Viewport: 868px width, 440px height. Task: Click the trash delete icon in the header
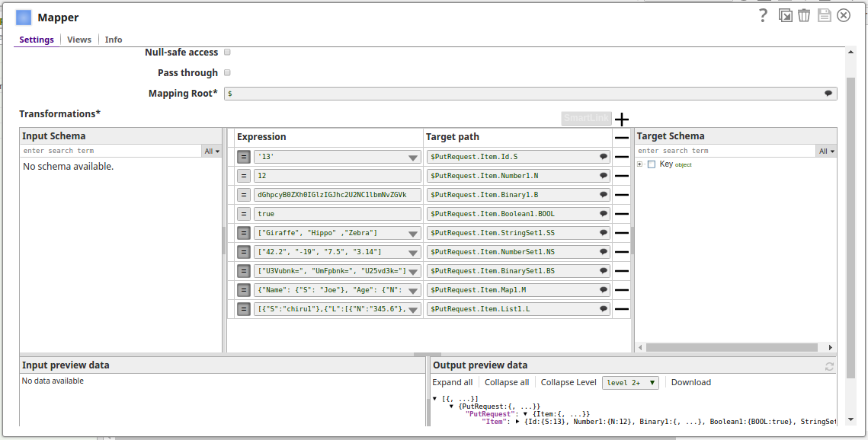804,15
